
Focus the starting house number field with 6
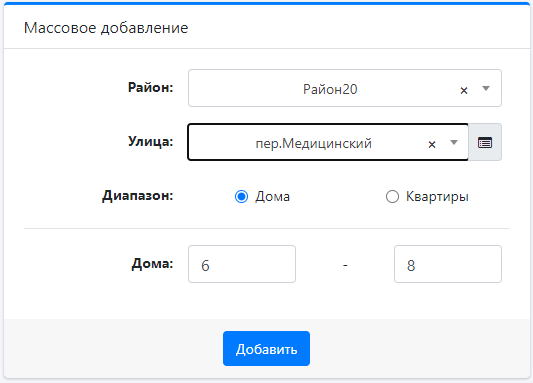click(x=242, y=264)
